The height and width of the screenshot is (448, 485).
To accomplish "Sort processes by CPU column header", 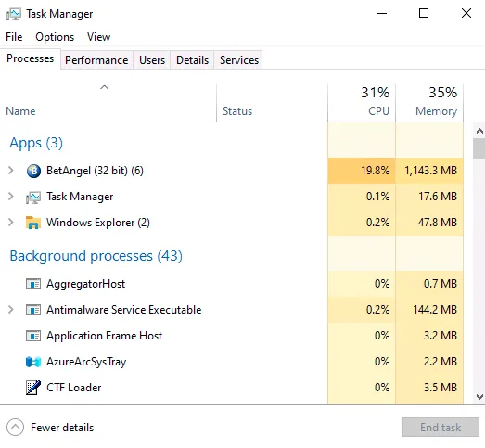I will 362,102.
